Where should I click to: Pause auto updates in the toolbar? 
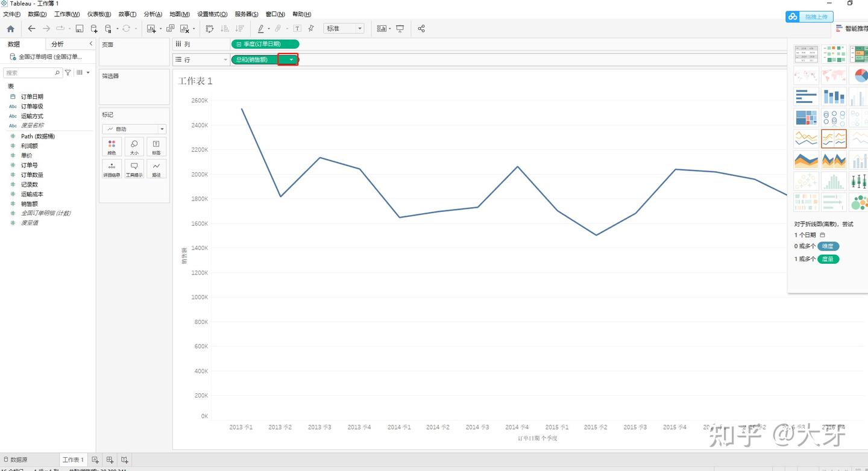[x=108, y=28]
